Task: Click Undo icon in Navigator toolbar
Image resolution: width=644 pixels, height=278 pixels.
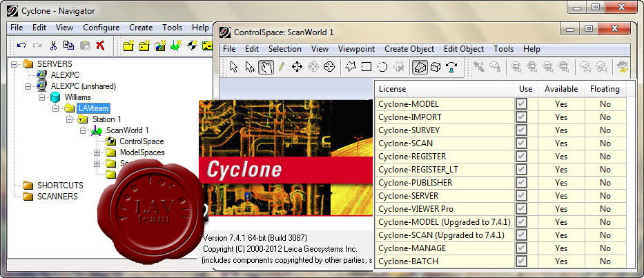Action: (21, 46)
